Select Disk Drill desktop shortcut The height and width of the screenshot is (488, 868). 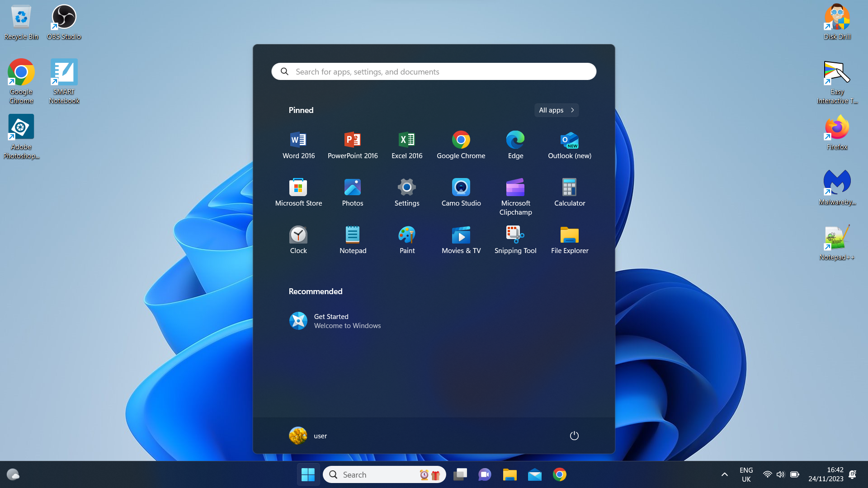837,22
